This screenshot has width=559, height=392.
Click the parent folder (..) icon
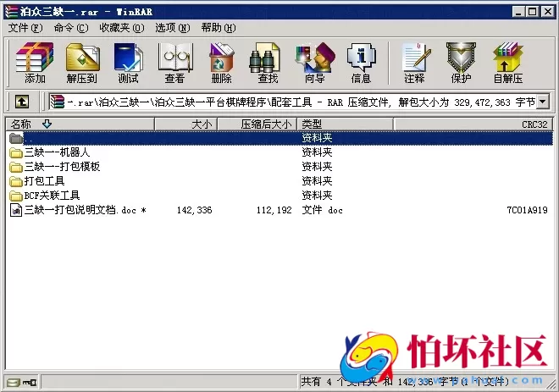16,138
